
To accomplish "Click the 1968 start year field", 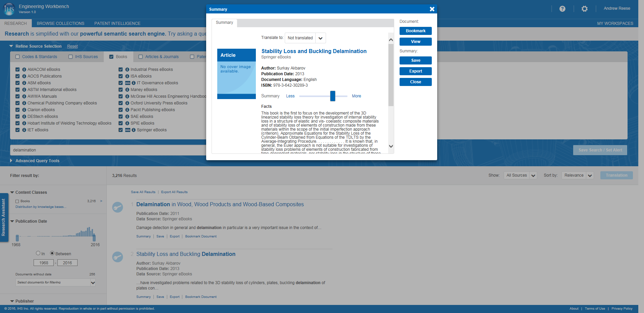I will pyautogui.click(x=44, y=263).
